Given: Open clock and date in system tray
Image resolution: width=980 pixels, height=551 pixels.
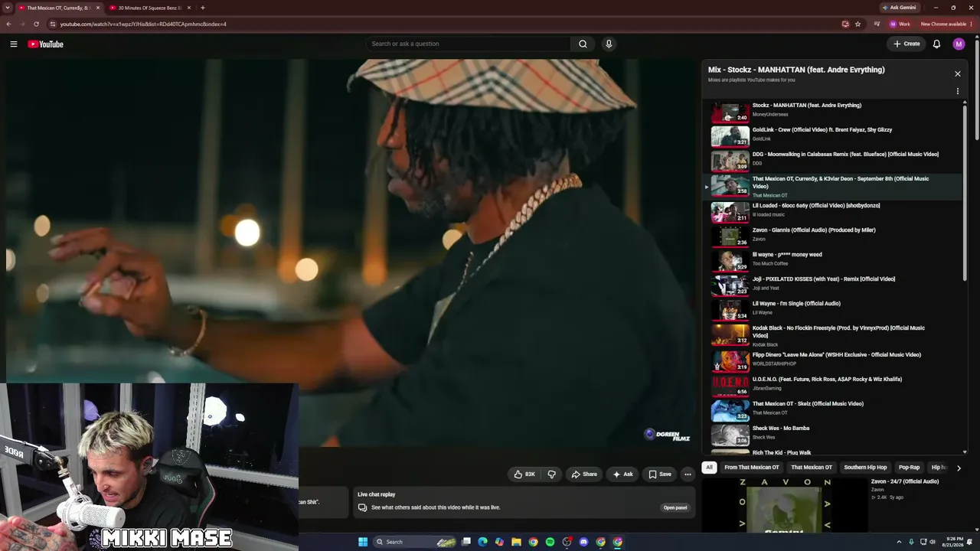Looking at the screenshot, I should 955,542.
